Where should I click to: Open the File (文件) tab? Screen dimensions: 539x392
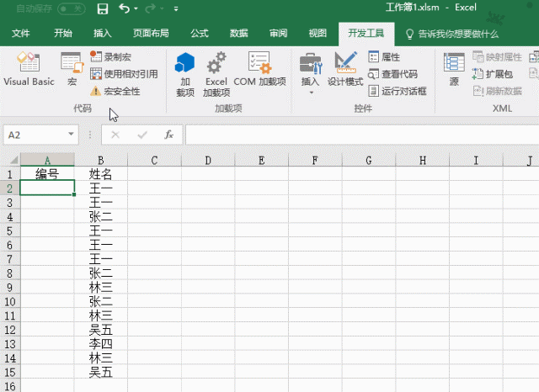coord(20,34)
